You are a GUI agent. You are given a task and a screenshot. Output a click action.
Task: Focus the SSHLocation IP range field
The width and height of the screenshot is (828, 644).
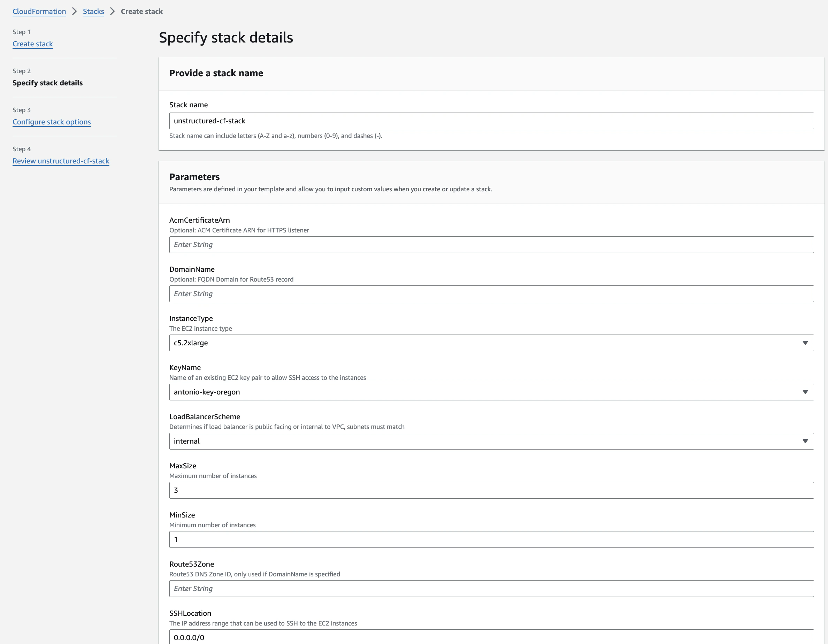491,637
